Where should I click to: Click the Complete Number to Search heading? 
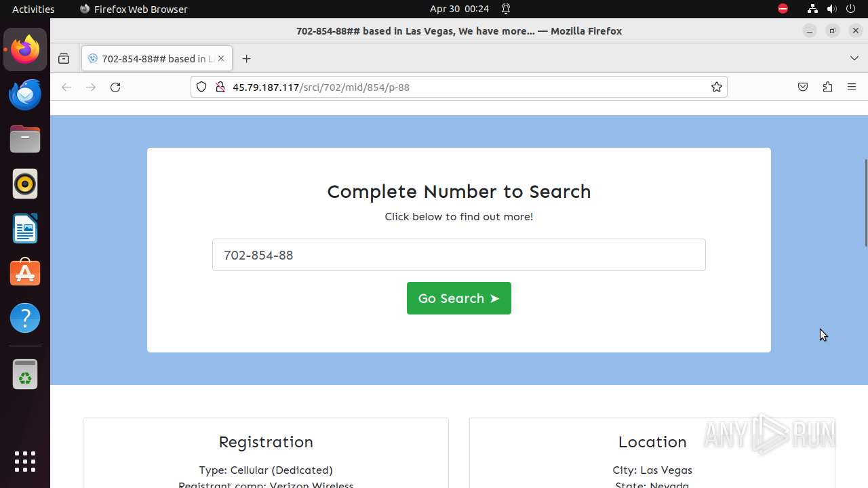[459, 192]
